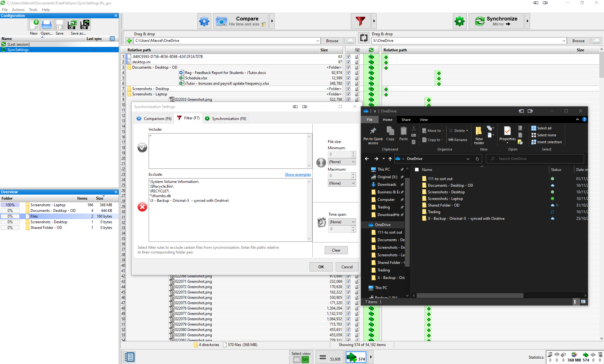604x364 pixels.
Task: Toggle checkbox for desktop.ini row
Action: tap(348, 62)
